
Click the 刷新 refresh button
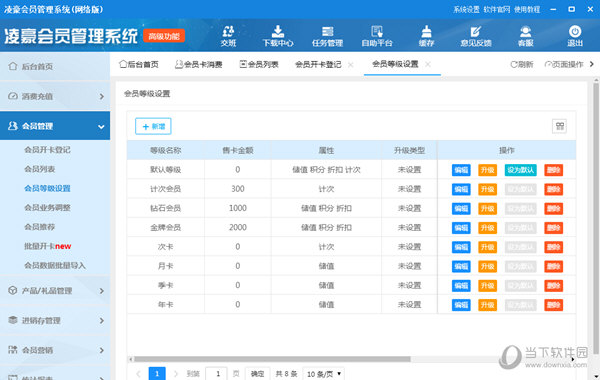pos(522,64)
